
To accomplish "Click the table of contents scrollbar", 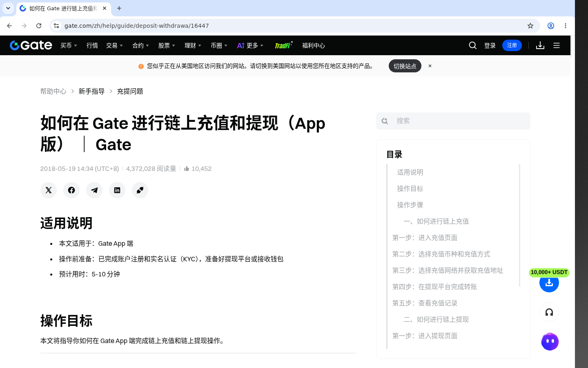I will tap(519, 225).
